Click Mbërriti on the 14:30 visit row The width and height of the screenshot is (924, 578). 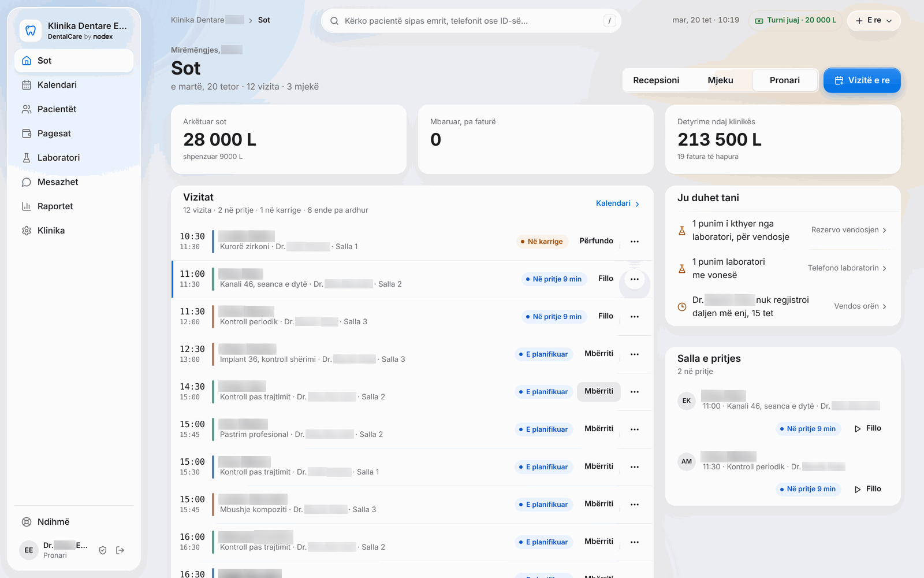599,391
